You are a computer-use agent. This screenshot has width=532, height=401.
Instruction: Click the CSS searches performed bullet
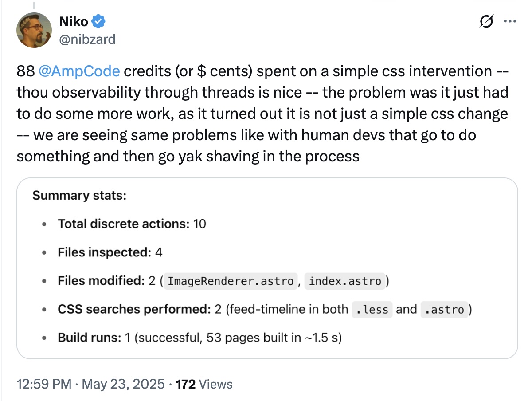pyautogui.click(x=133, y=309)
